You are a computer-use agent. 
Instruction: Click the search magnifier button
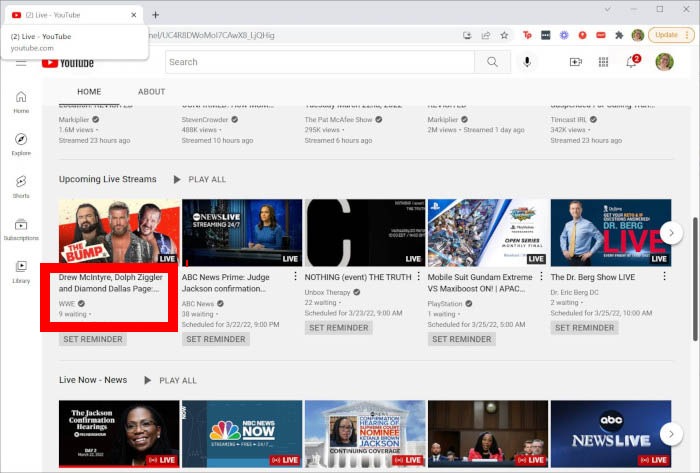click(492, 62)
